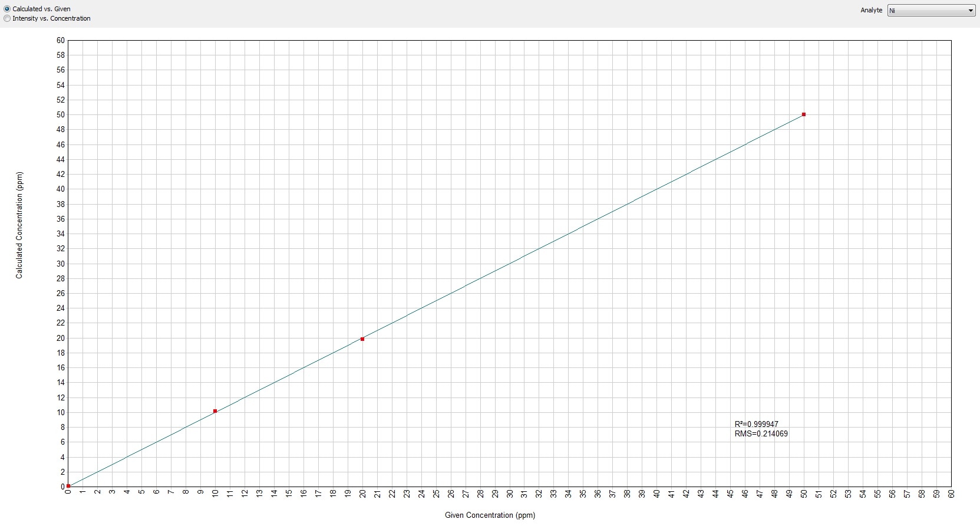Click the 40 tick label on y-axis

click(x=61, y=189)
